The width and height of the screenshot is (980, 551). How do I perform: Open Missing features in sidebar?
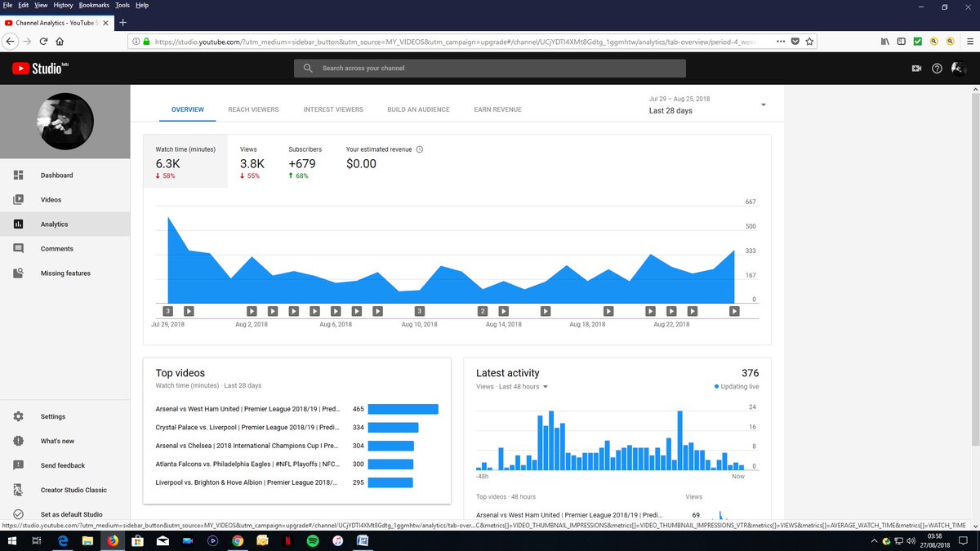(x=65, y=273)
